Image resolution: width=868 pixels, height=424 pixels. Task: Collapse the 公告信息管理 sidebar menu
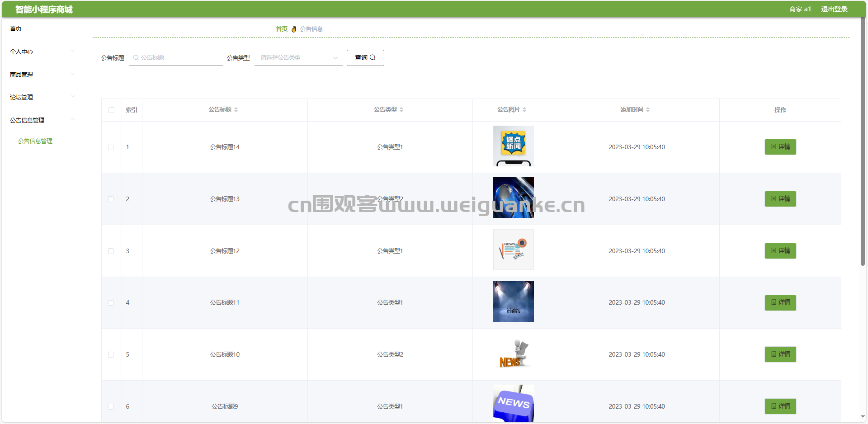[x=42, y=120]
